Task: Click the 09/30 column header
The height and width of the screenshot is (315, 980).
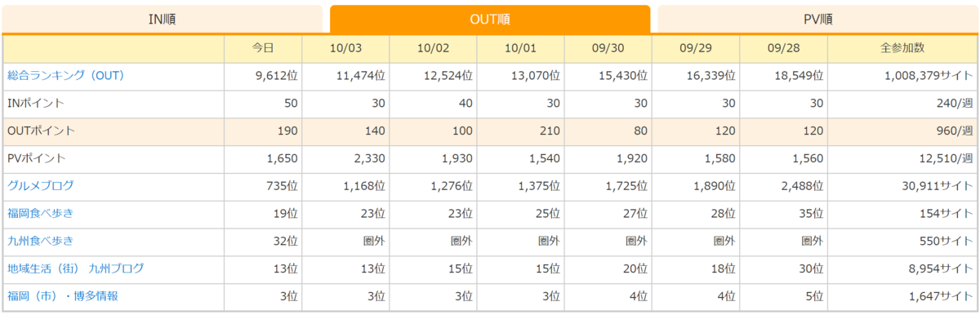Action: coord(608,48)
